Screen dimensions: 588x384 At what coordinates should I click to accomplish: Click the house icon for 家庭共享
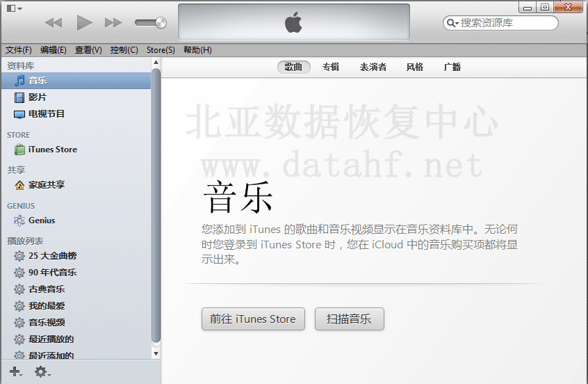(x=19, y=184)
